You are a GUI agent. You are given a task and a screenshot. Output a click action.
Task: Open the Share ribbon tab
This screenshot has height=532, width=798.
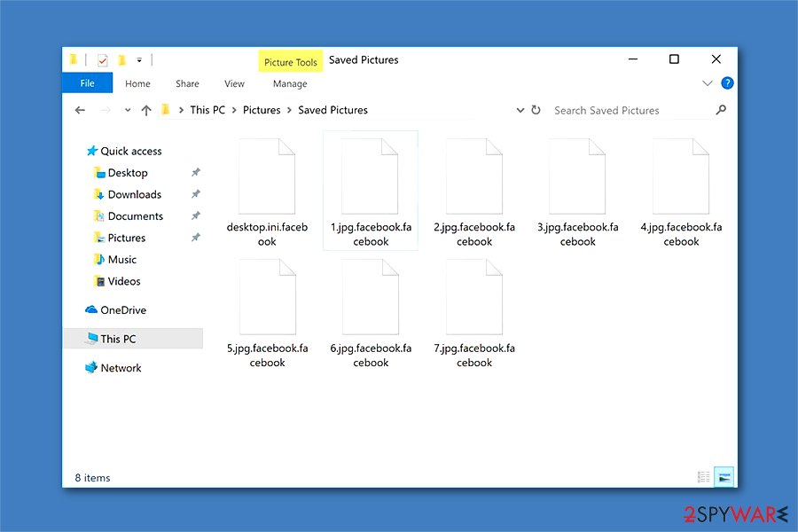tap(187, 83)
